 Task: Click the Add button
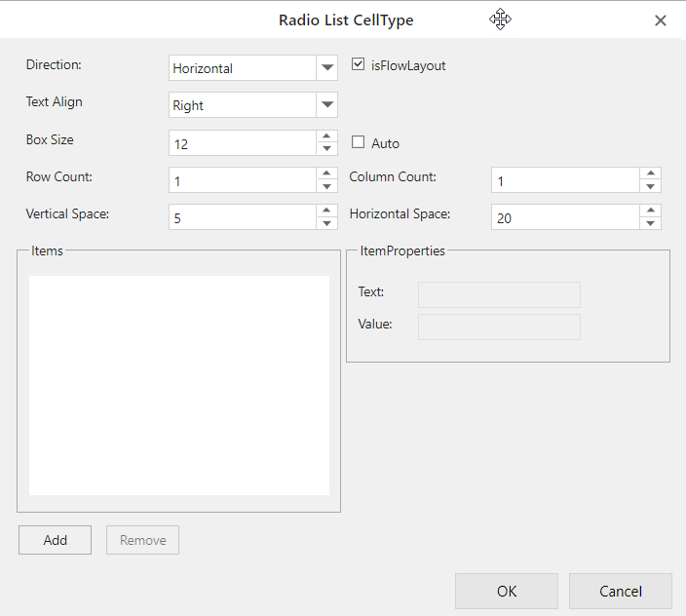(55, 540)
